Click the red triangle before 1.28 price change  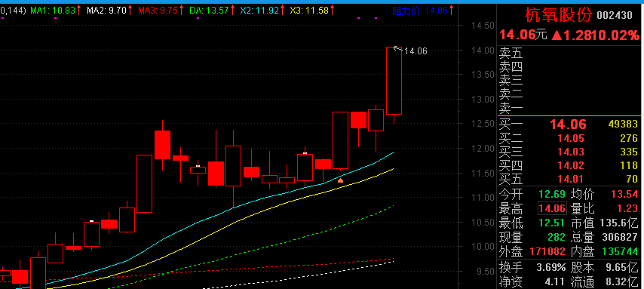click(557, 35)
